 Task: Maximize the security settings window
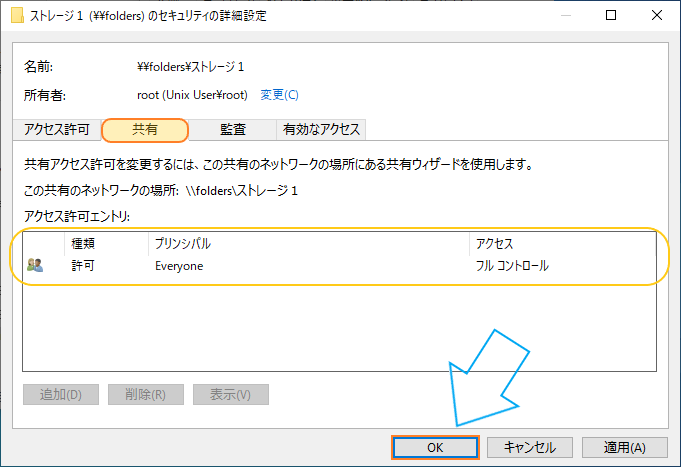[x=611, y=15]
